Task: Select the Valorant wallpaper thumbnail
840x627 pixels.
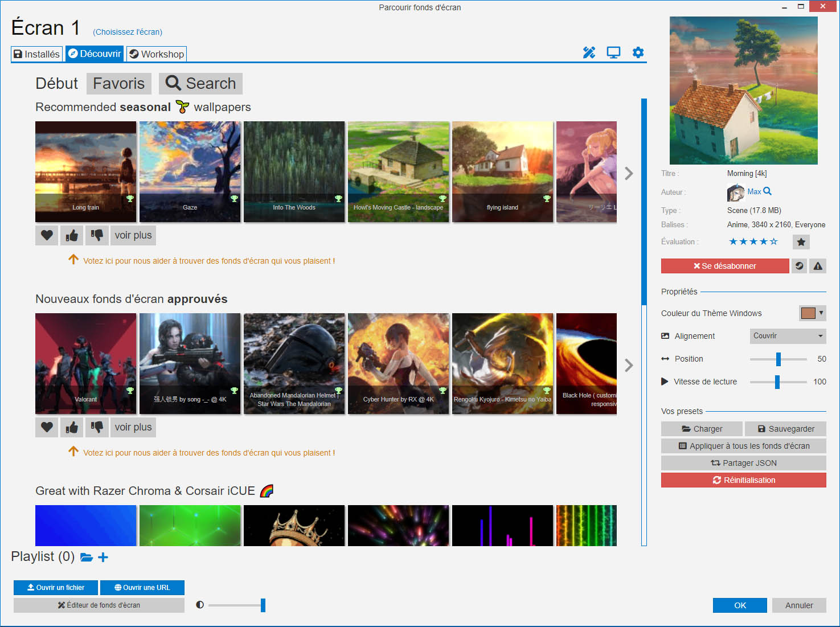Action: [86, 363]
